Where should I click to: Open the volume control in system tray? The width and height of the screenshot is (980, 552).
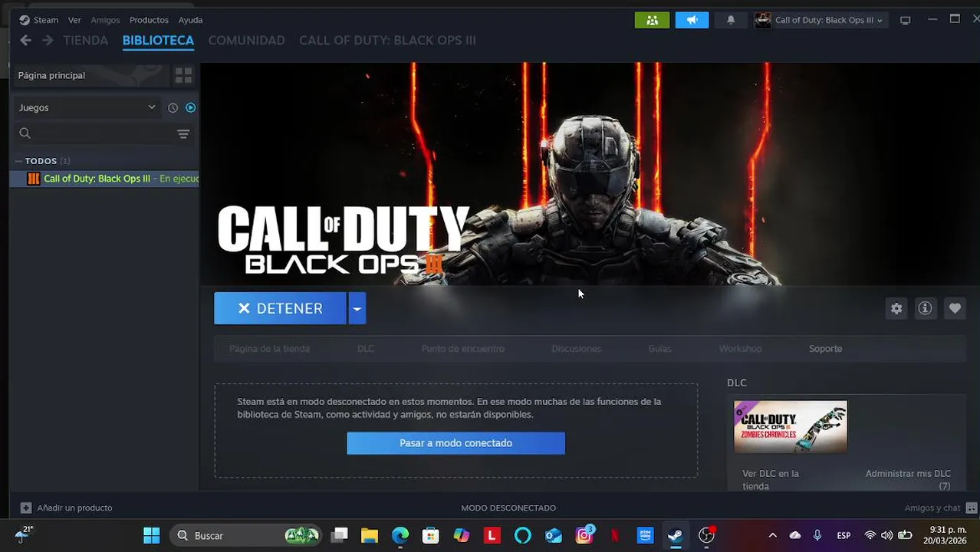point(886,535)
